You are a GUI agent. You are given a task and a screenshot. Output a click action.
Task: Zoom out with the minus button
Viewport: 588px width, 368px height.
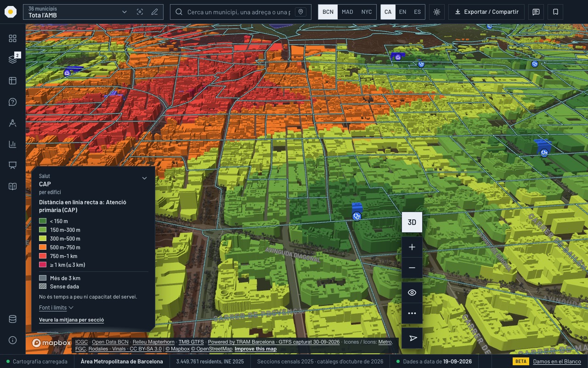[412, 268]
